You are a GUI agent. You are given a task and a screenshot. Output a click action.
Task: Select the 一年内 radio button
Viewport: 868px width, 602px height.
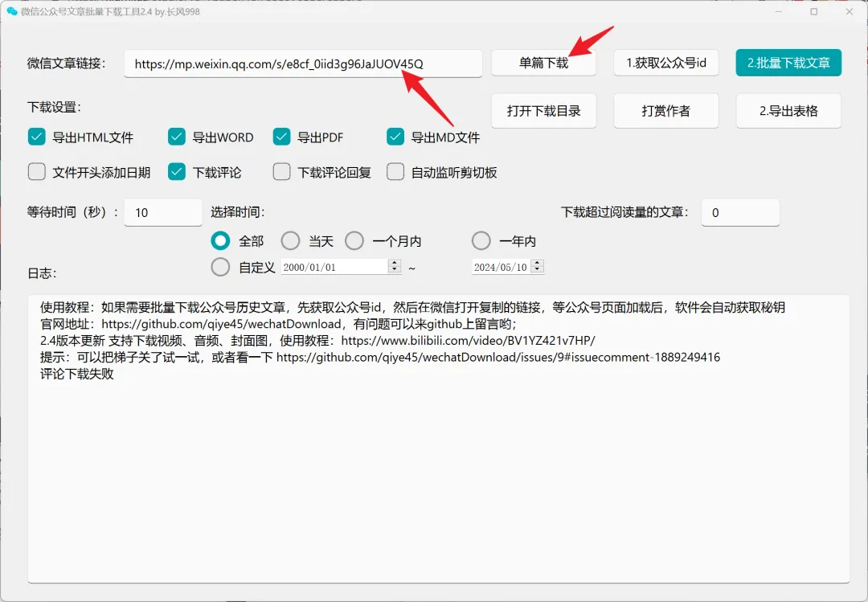pyautogui.click(x=481, y=241)
